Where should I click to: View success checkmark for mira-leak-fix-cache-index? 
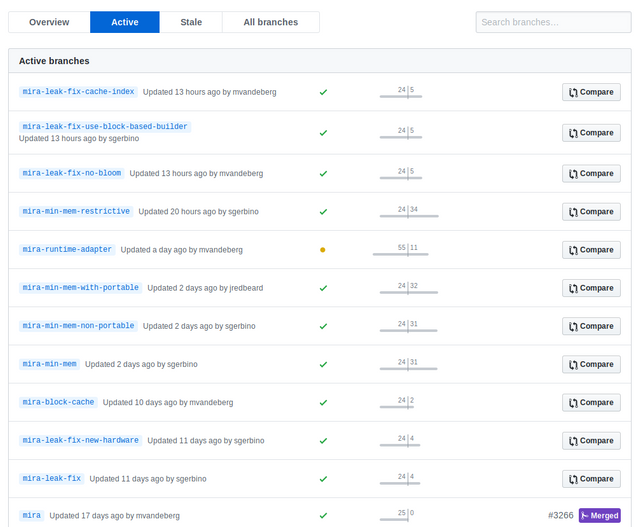[323, 92]
